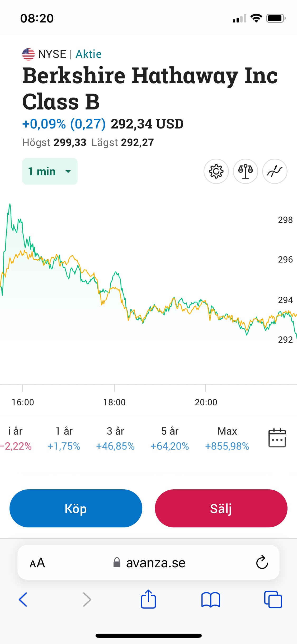Tap the avanza.se address field
Screen dimensions: 297x644
(x=149, y=563)
